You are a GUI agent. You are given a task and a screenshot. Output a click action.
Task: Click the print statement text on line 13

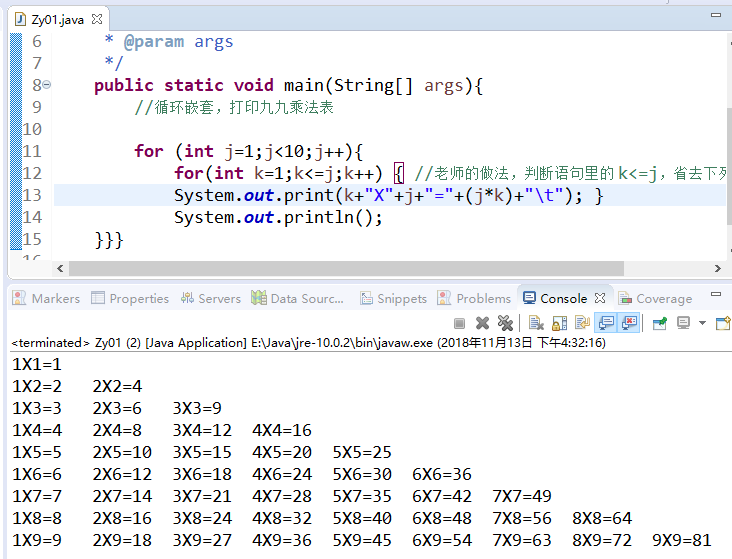pyautogui.click(x=388, y=196)
